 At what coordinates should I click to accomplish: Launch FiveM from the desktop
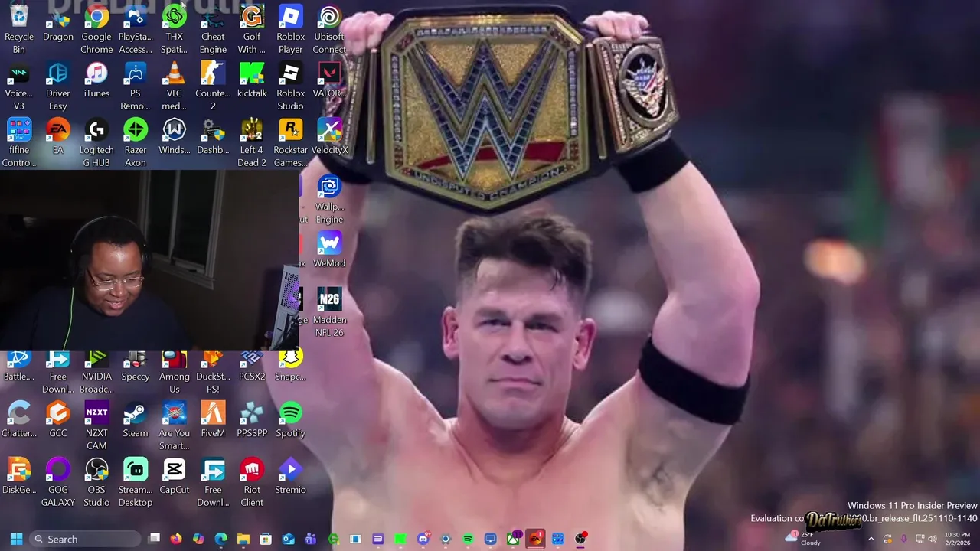pyautogui.click(x=213, y=420)
